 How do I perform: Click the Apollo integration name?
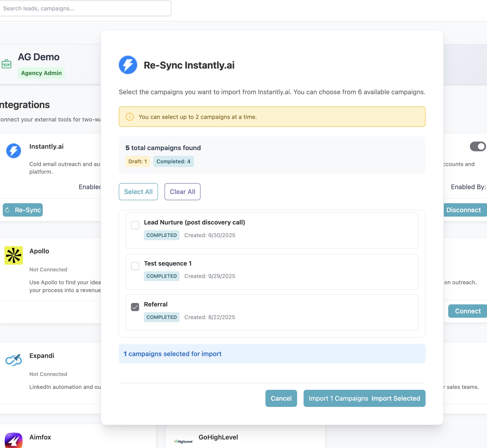(39, 251)
